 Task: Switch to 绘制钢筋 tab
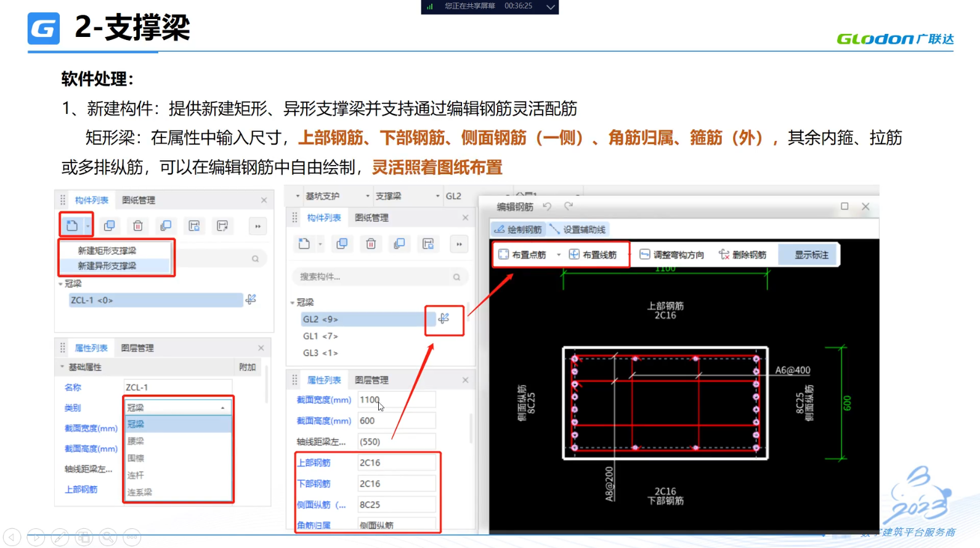coord(518,230)
